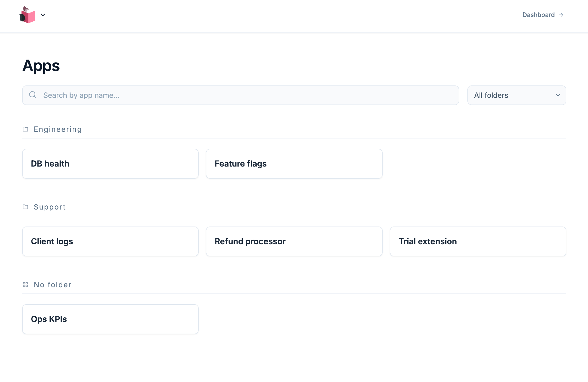Viewport: 588px width, 382px height.
Task: Open the Feature flags app
Action: click(294, 164)
